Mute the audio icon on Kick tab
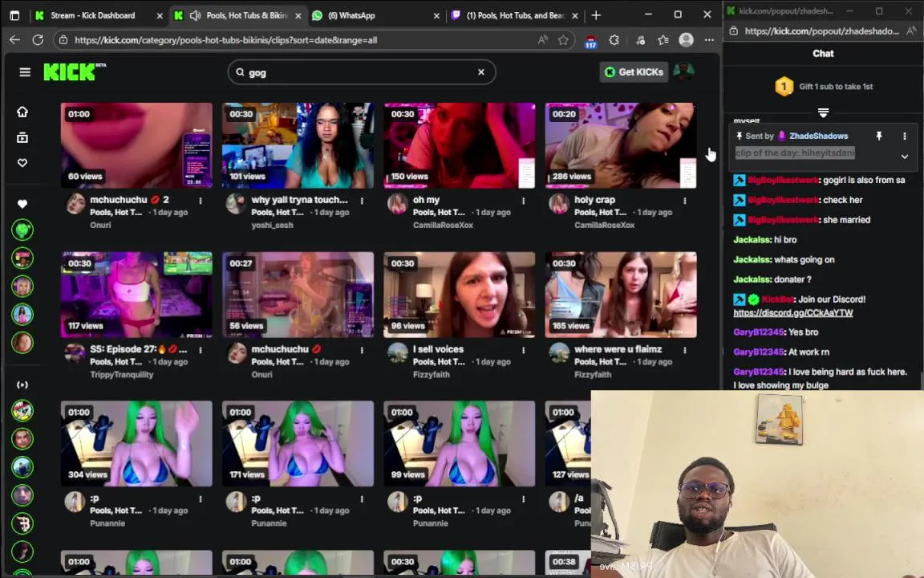Screen dimensions: 924x578 195,15
